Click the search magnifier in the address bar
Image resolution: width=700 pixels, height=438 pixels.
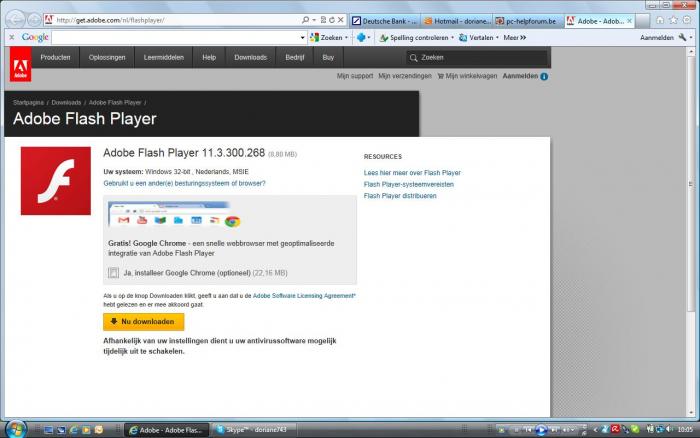coord(305,20)
